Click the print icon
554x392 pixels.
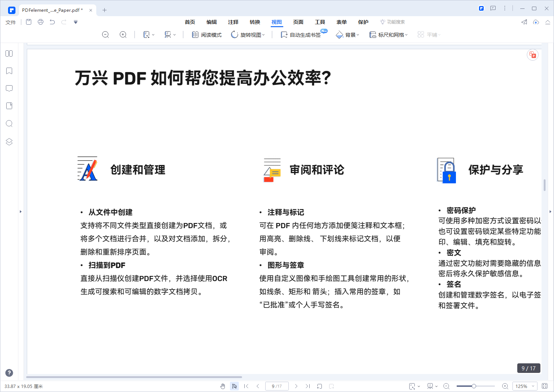40,22
